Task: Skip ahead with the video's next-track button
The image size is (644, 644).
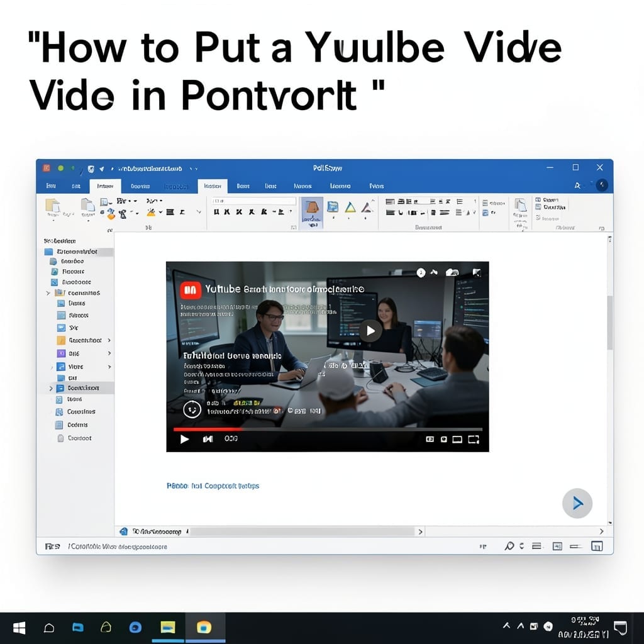Action: (208, 439)
